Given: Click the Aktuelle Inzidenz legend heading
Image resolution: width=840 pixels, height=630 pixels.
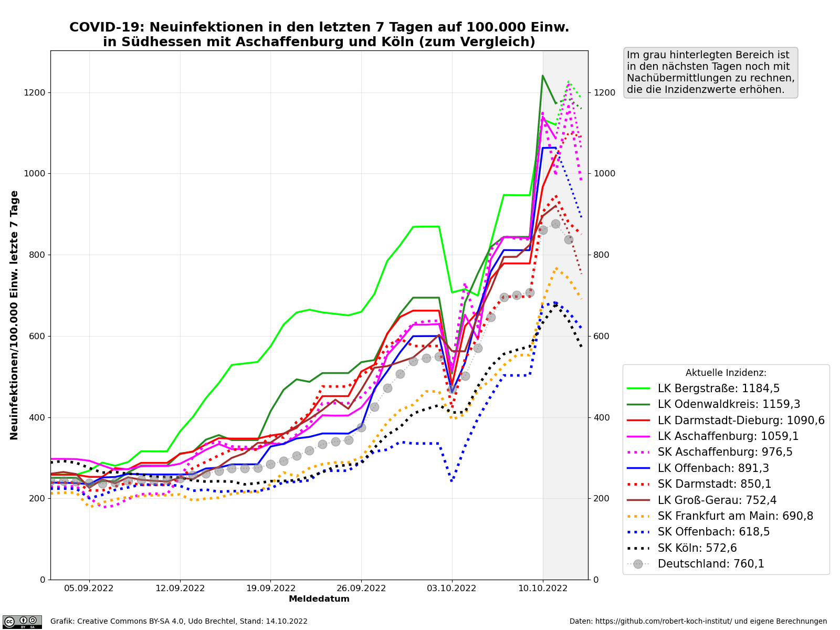Looking at the screenshot, I should 726,373.
